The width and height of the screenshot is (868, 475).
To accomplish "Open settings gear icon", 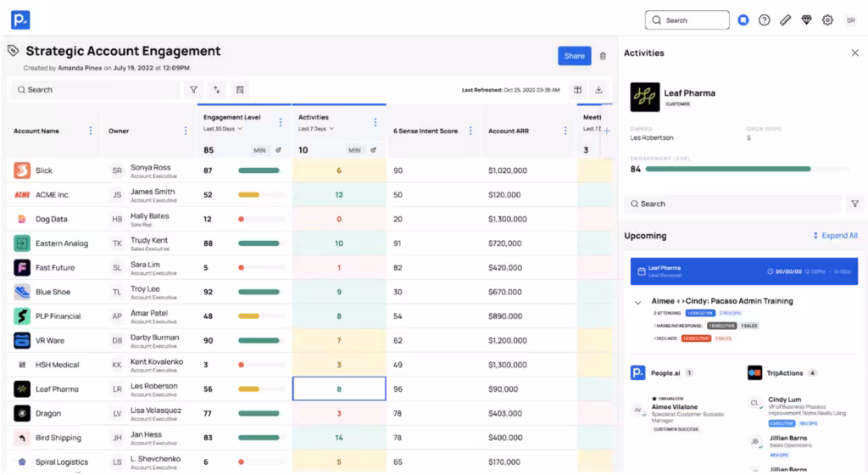I will click(827, 20).
